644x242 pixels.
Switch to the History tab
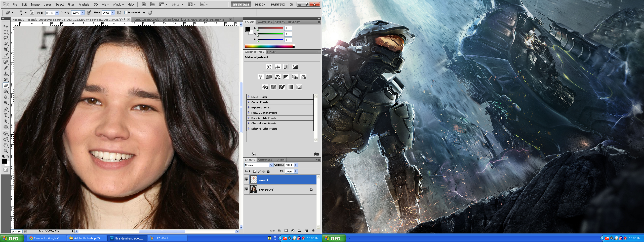(x=294, y=22)
